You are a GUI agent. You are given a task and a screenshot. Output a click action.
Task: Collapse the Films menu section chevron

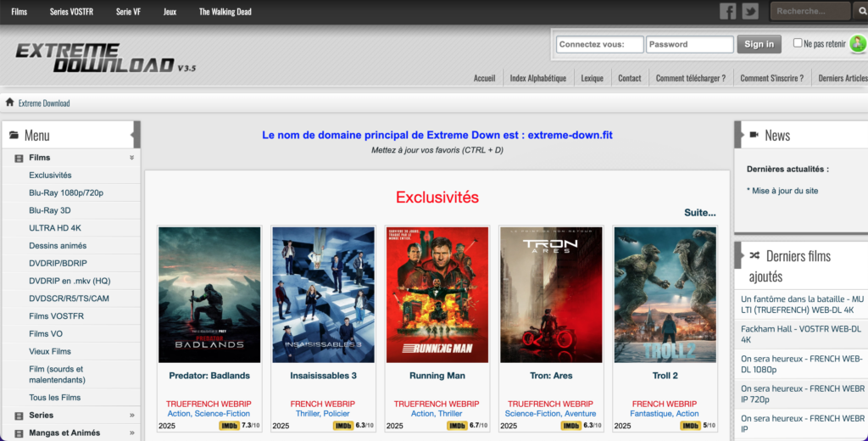point(131,158)
